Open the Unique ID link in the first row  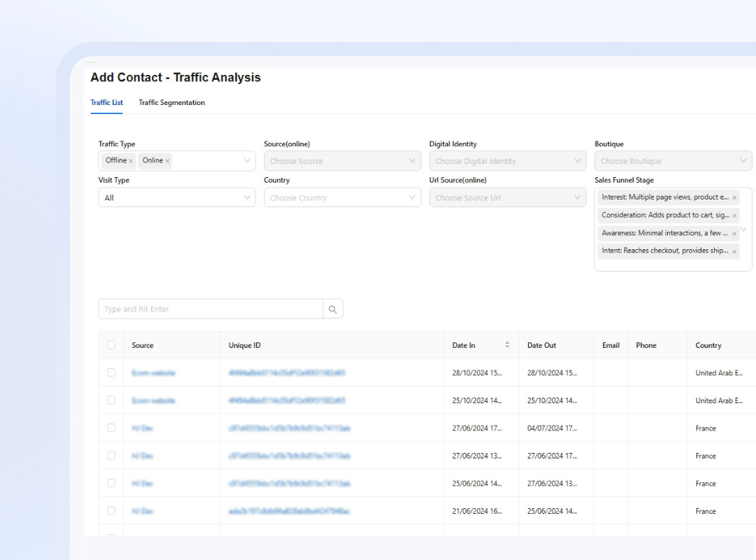[287, 373]
